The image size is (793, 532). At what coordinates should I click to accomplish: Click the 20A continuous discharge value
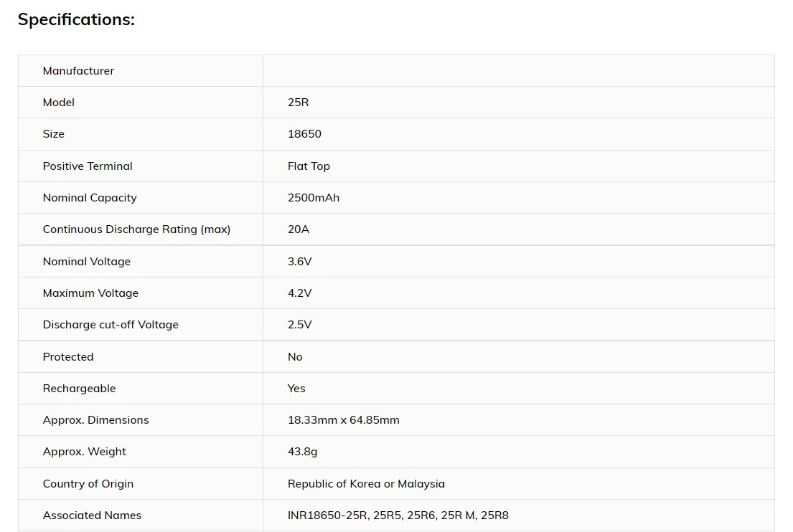pos(298,229)
